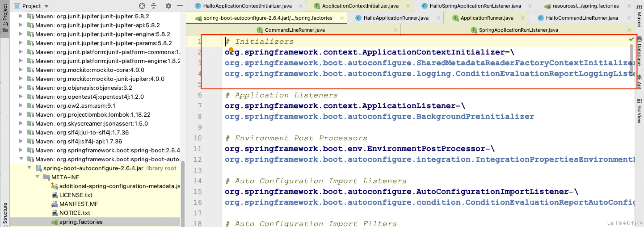644x227 pixels.
Task: Open the Database tool window
Action: pyautogui.click(x=640, y=51)
